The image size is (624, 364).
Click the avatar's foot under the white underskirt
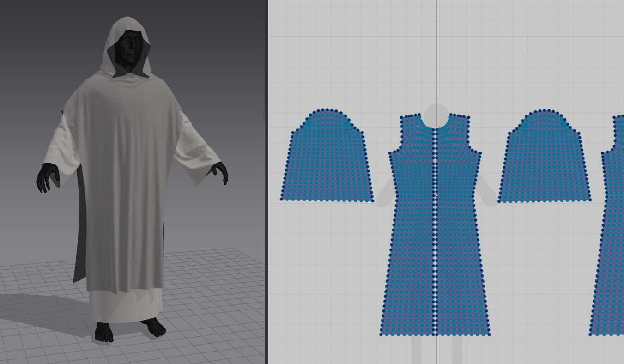(104, 332)
